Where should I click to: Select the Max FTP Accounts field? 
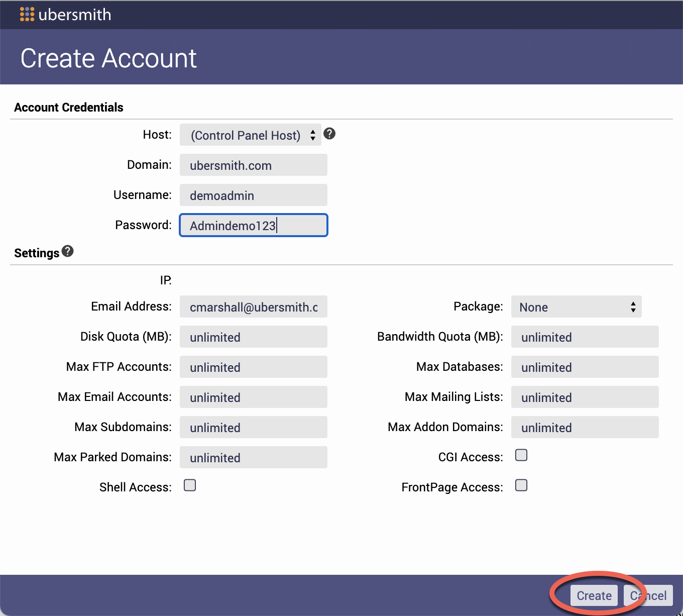(254, 367)
